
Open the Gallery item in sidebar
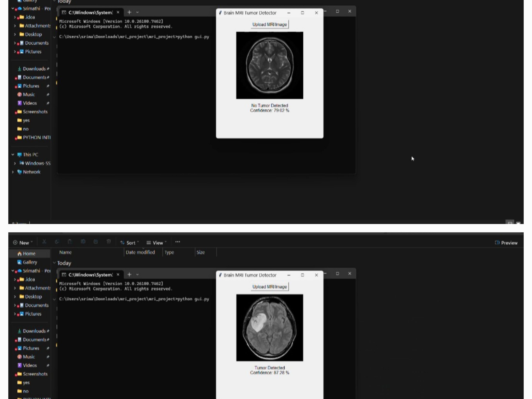coord(30,262)
